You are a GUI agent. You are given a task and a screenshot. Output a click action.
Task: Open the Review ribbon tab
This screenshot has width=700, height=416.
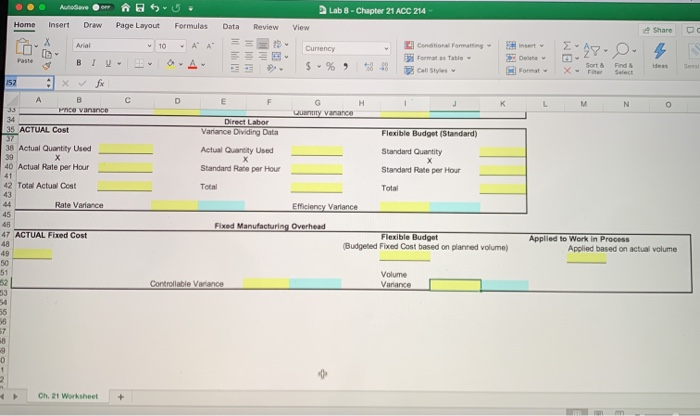(x=266, y=27)
